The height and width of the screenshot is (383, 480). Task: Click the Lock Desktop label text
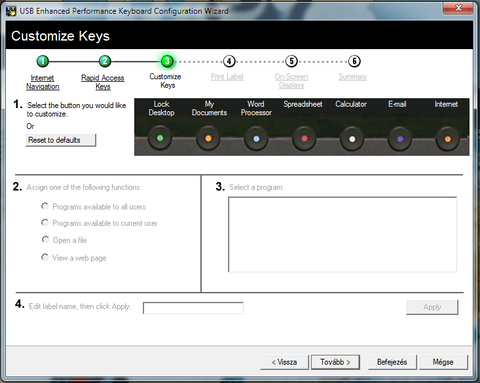(x=162, y=108)
